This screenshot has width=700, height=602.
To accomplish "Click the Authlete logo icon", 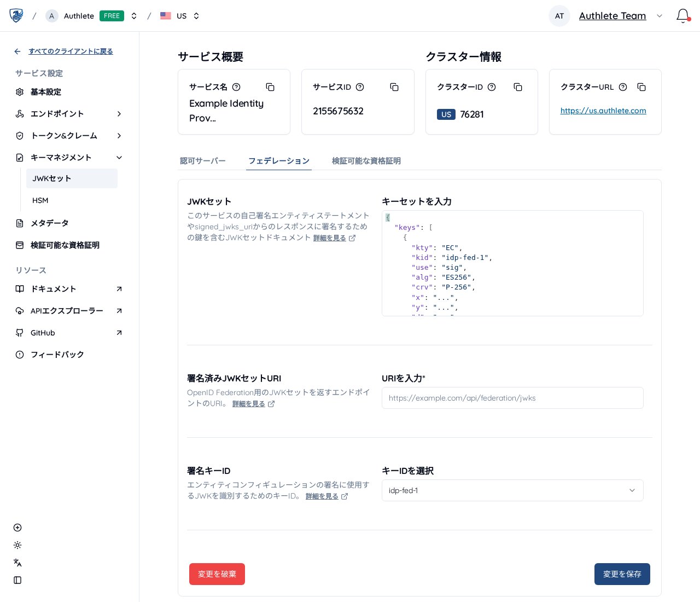I will 16,15.
